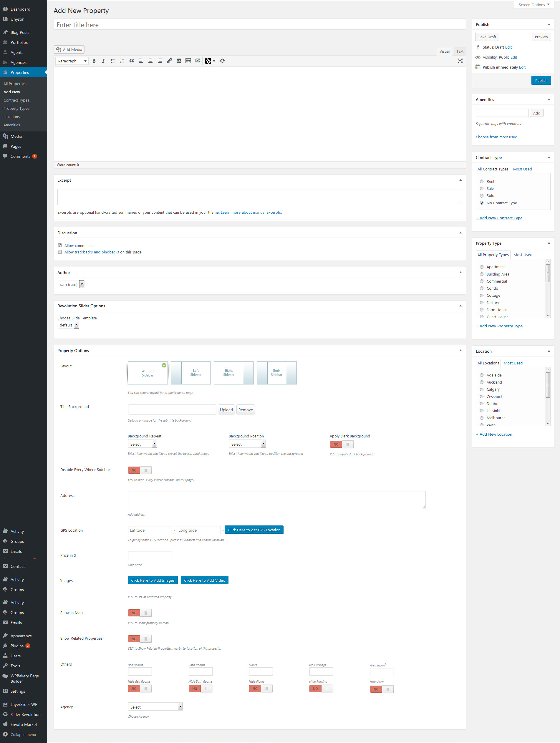Enter distraction-free fullscreen editor mode
Screen dimensions: 560x743
pos(460,61)
